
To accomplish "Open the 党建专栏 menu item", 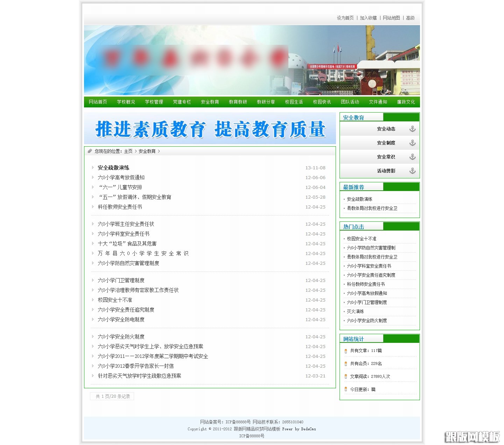I will [x=182, y=102].
